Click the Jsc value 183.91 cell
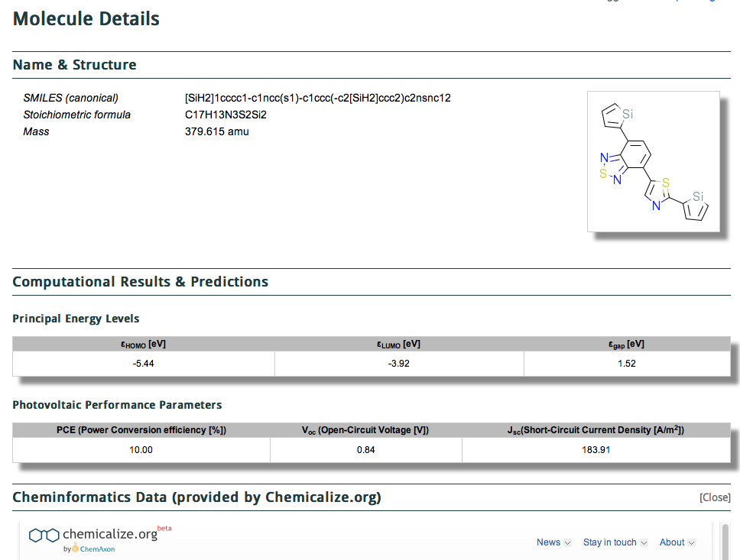The height and width of the screenshot is (560, 740). point(596,450)
